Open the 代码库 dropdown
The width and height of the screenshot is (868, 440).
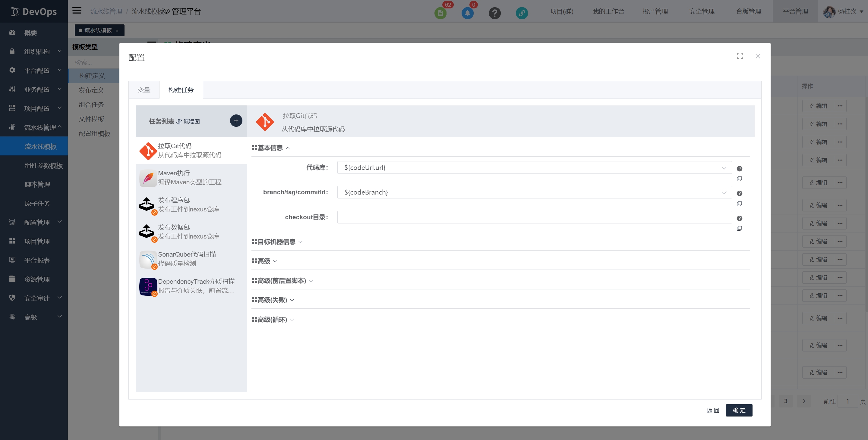click(534, 168)
